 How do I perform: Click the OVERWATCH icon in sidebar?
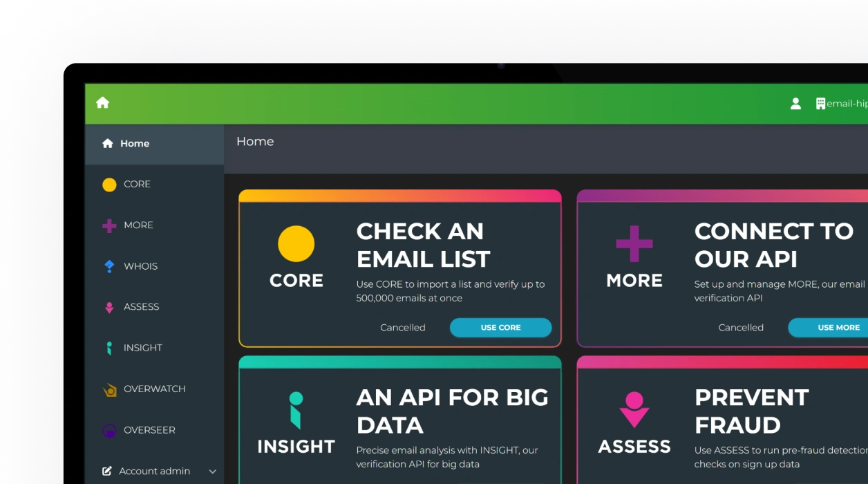(109, 389)
